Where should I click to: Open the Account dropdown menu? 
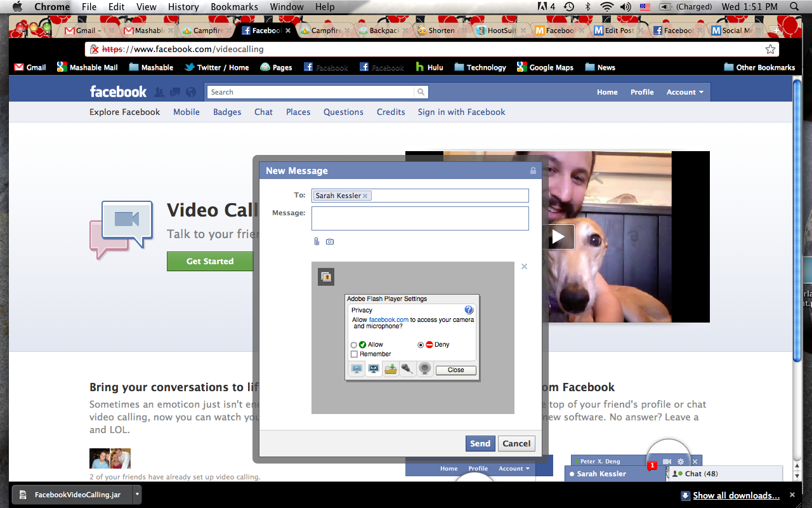tap(684, 91)
